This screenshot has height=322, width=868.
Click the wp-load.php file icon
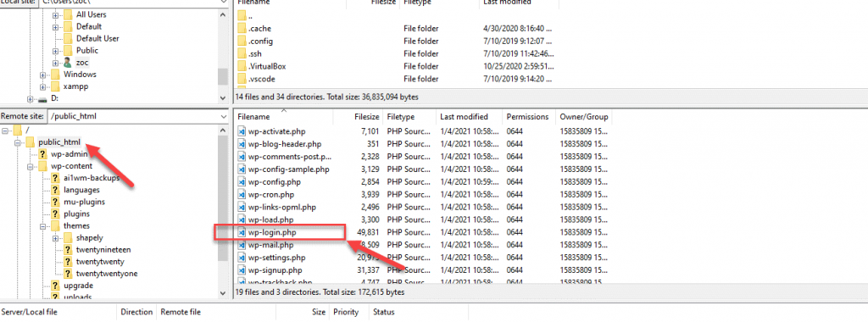[x=242, y=219]
